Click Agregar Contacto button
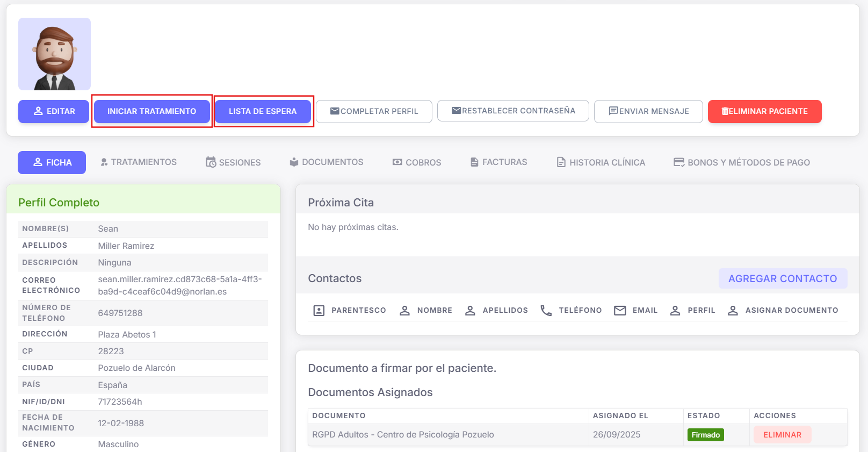Viewport: 868px width, 452px height. pyautogui.click(x=783, y=278)
